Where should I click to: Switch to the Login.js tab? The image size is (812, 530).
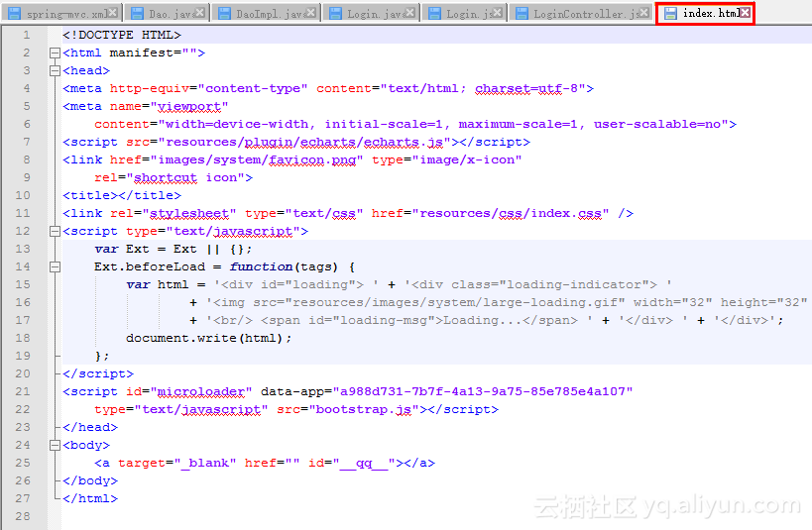465,14
